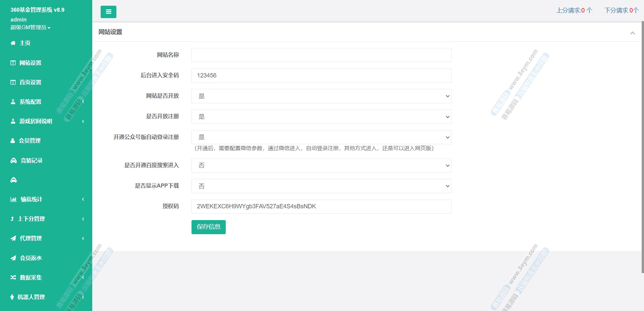Open the 是否显示APP下载 dropdown
This screenshot has height=311, width=644.
(321, 186)
